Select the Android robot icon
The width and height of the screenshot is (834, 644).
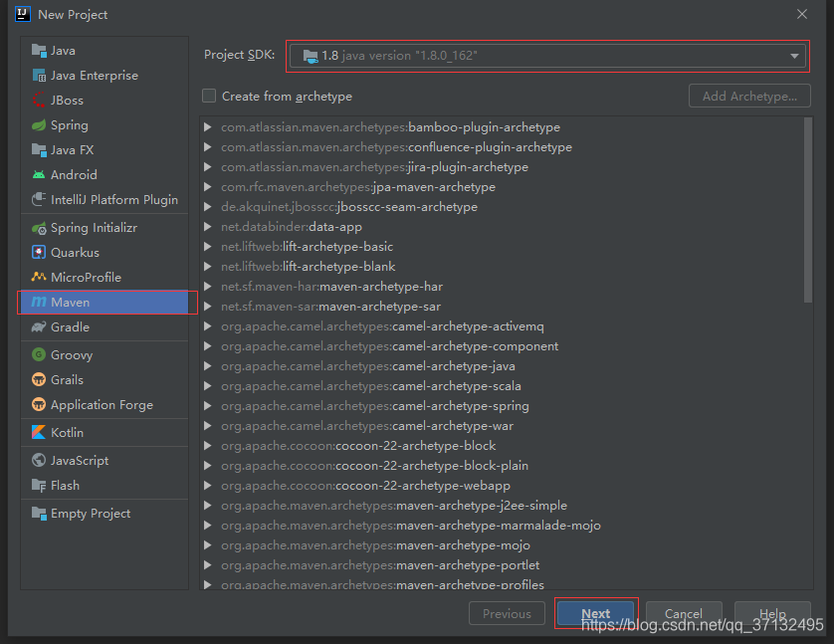pyautogui.click(x=39, y=174)
